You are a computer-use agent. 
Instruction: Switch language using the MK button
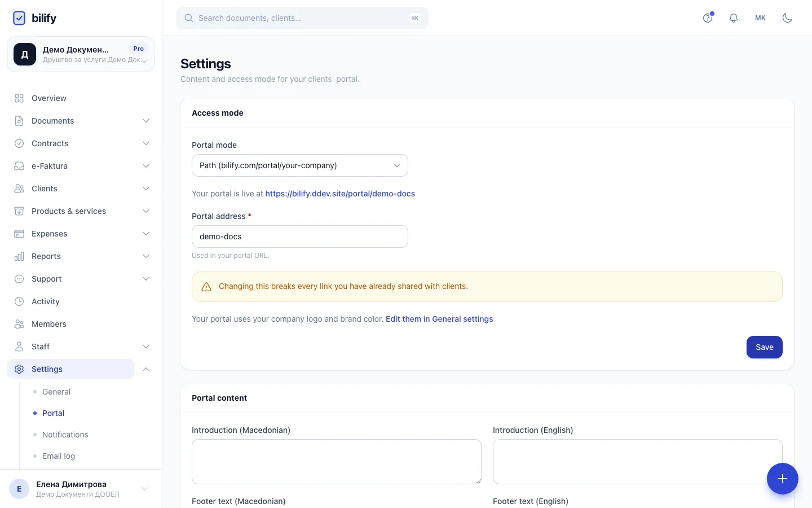(x=761, y=18)
